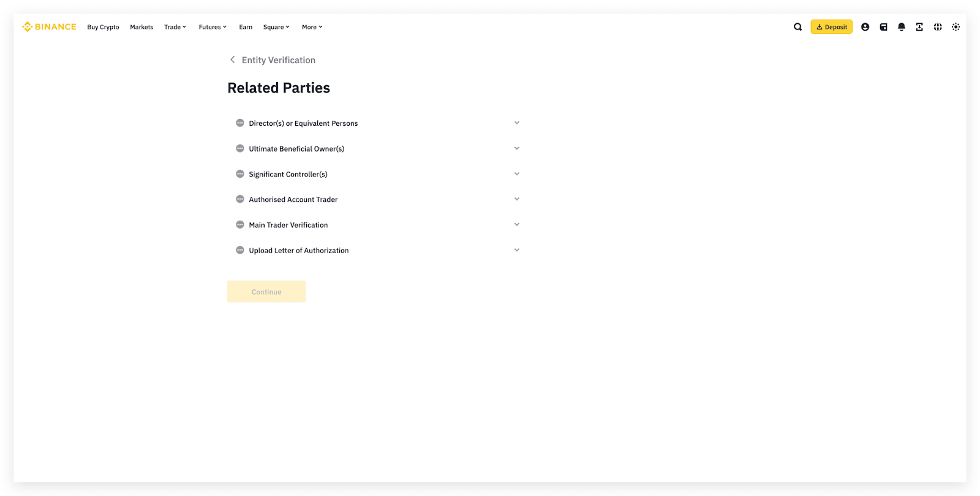
Task: Expand Upload Letter of Authorization chevron
Action: [x=517, y=250]
